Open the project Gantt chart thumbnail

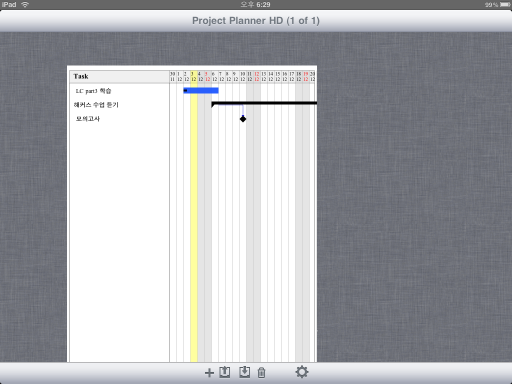pyautogui.click(x=192, y=214)
